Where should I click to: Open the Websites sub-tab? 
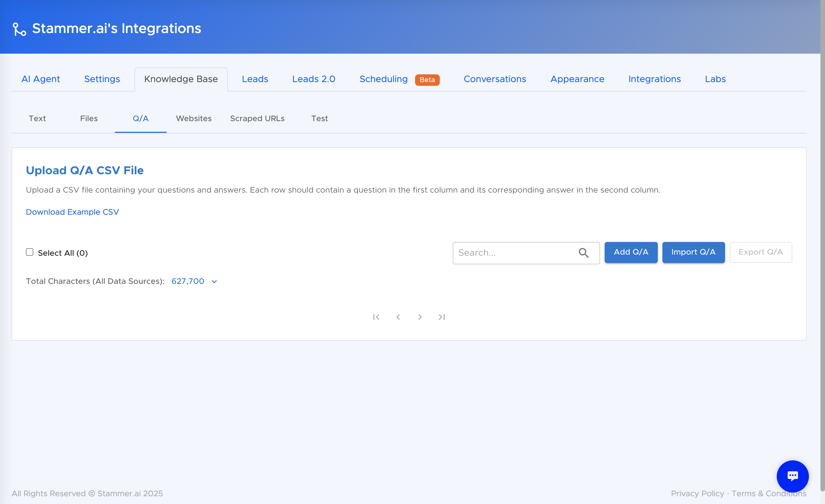pyautogui.click(x=194, y=118)
